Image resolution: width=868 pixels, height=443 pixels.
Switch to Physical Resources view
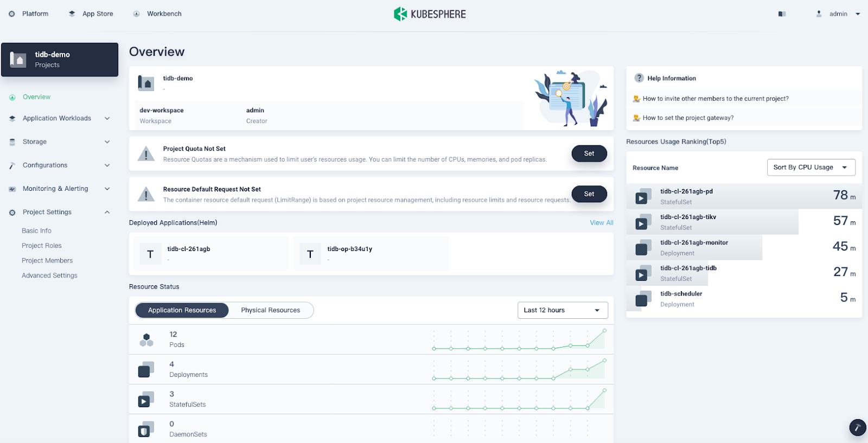pos(270,310)
